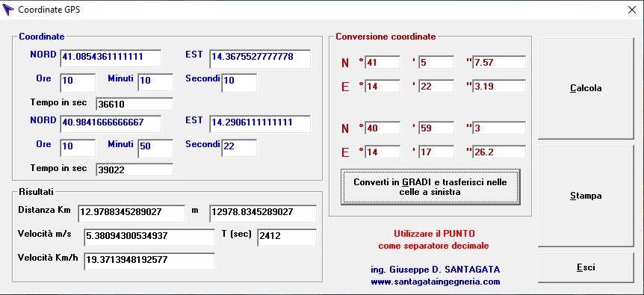The width and height of the screenshot is (644, 295).
Task: Click the Risultati group label
Action: pos(36,191)
